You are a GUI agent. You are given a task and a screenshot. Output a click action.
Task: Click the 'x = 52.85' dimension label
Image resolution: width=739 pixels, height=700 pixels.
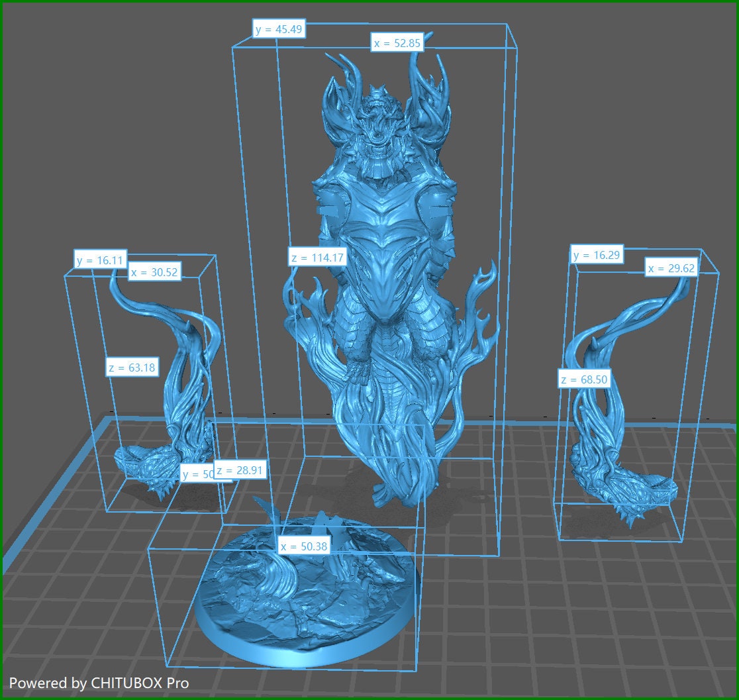point(397,43)
